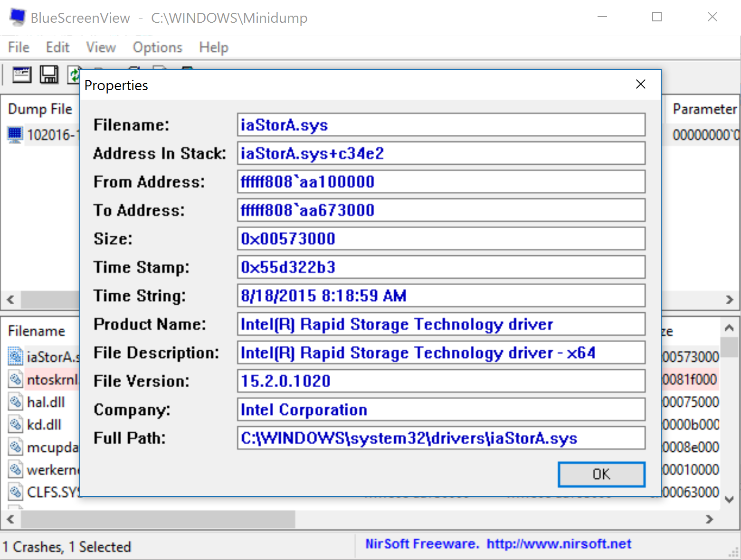Screen dimensions: 741x560
Task: Click the Filename field showing iaStorA.sys
Action: (x=441, y=125)
